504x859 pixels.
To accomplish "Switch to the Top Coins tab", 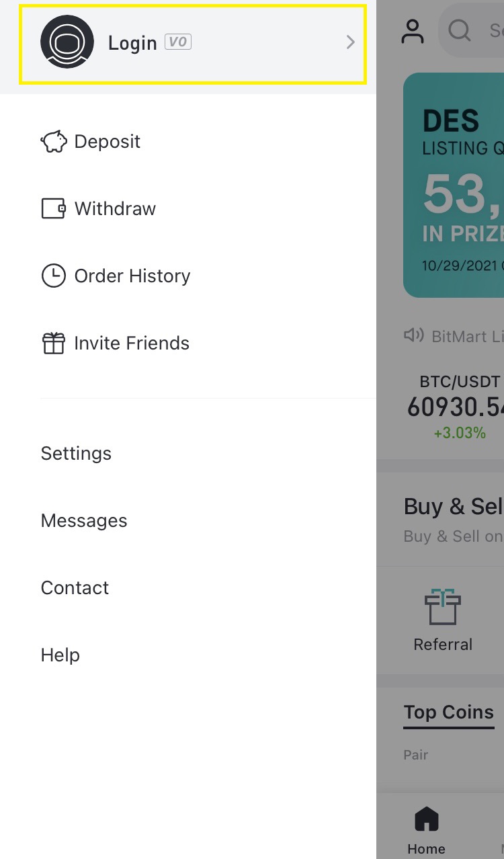I will [448, 712].
